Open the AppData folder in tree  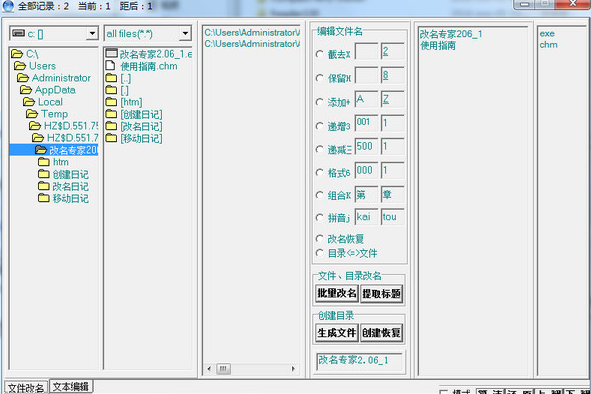click(x=48, y=90)
